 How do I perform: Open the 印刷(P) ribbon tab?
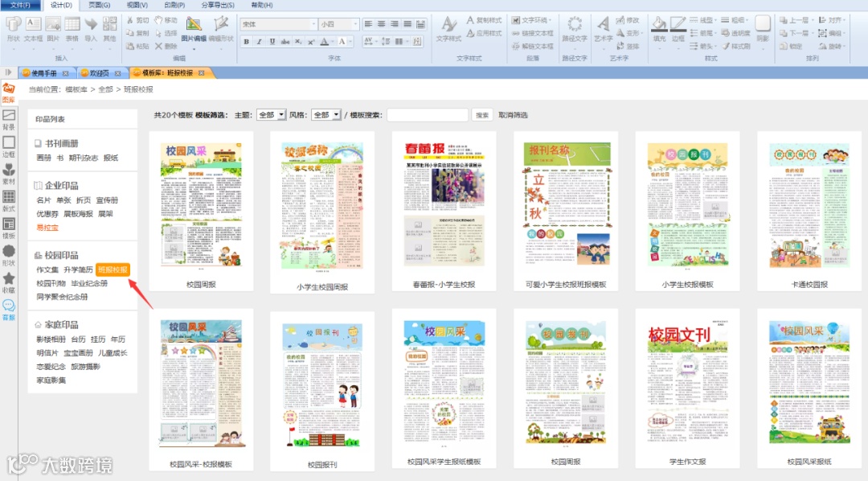[174, 5]
